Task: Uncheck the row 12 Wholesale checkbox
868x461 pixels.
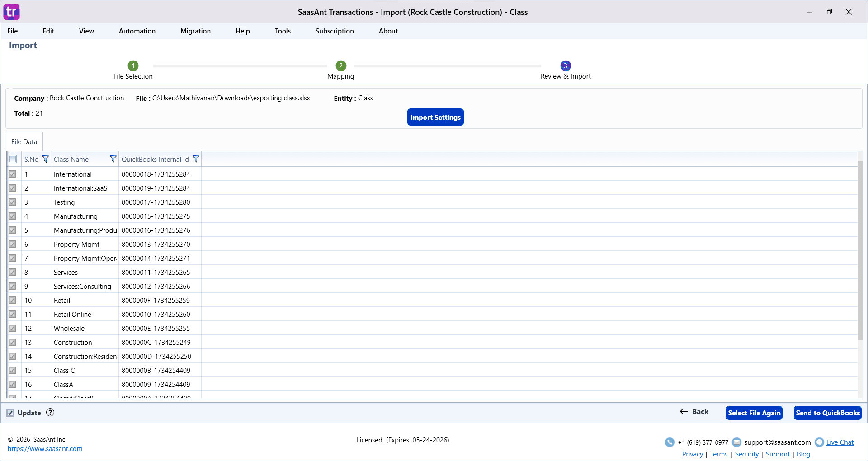Action: (x=12, y=328)
